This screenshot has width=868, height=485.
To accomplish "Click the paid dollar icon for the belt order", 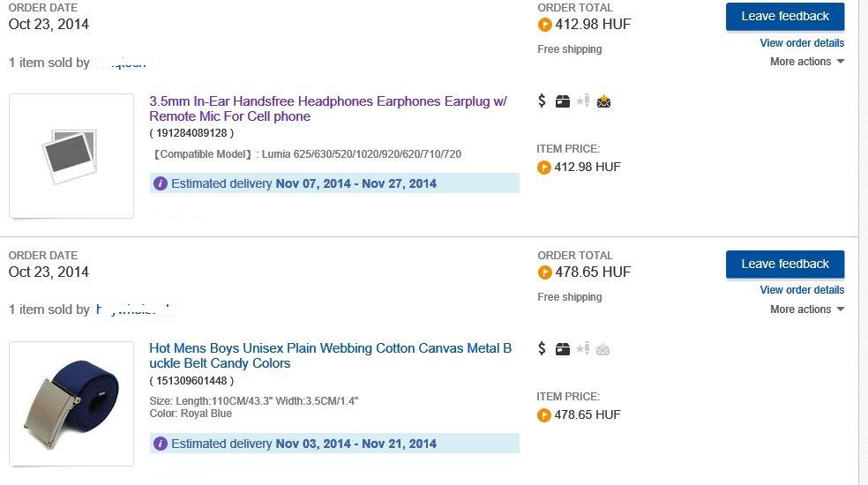I will [x=542, y=349].
